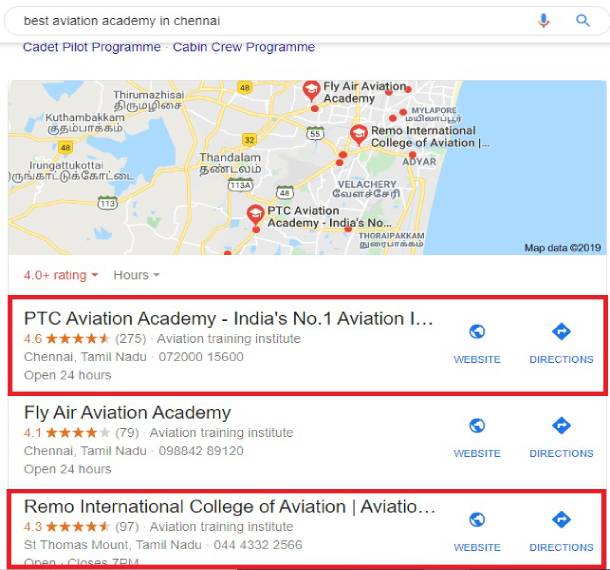The width and height of the screenshot is (610, 570).
Task: Click Remo International College map pin
Action: coord(358,134)
